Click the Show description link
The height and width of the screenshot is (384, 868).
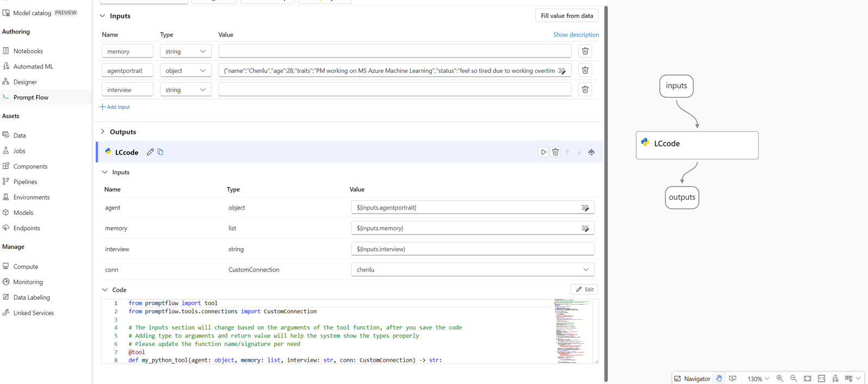click(x=575, y=34)
